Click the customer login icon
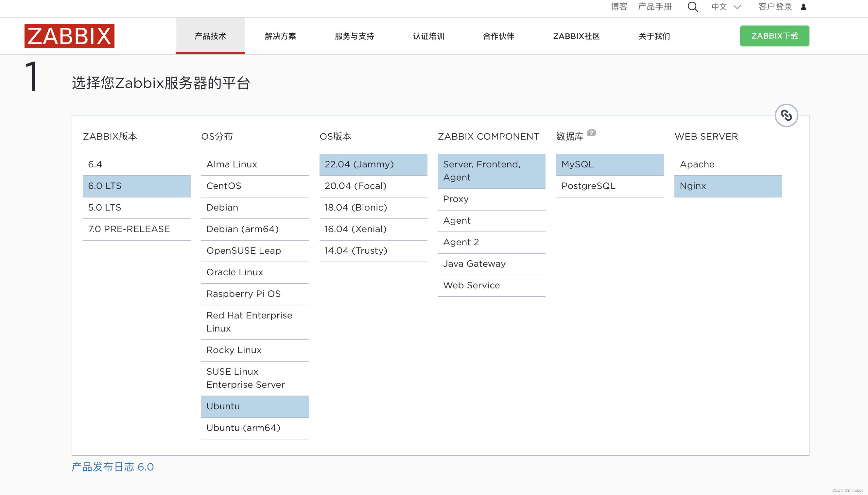Screen dimensions: 868x495 pos(804,7)
